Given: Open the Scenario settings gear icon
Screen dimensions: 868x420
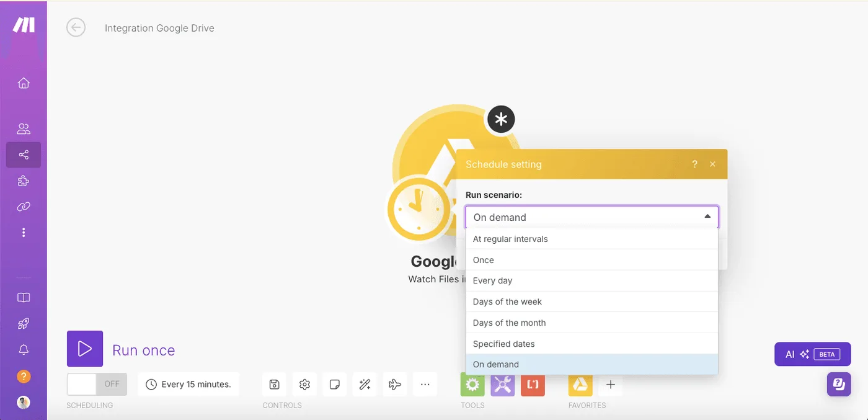Looking at the screenshot, I should 304,385.
